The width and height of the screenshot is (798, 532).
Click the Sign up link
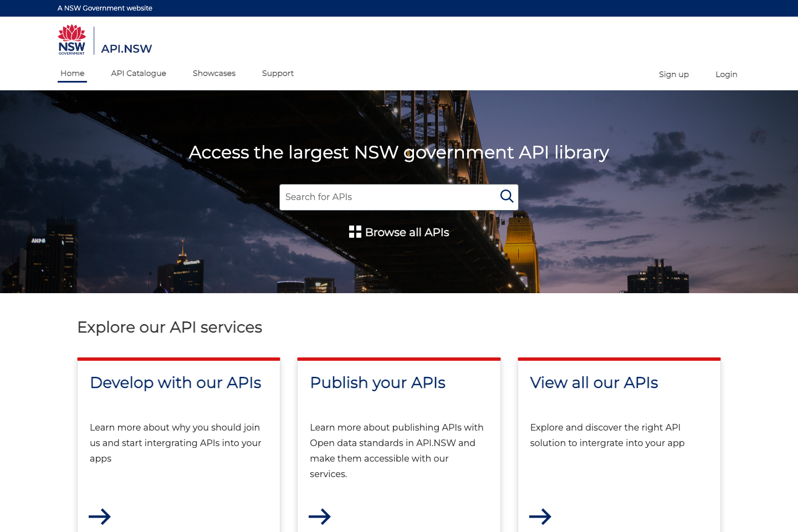673,74
